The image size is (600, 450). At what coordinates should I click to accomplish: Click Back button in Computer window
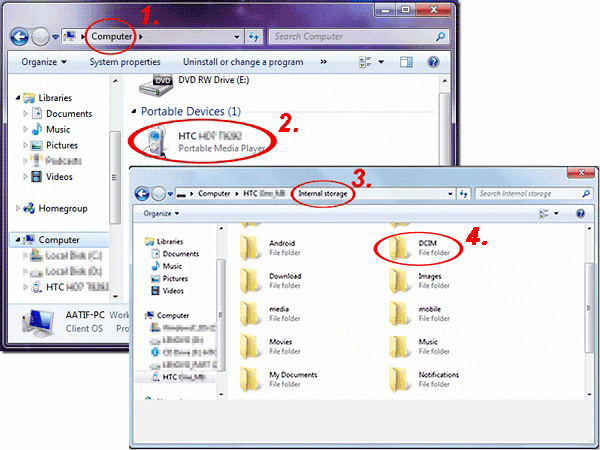19,37
